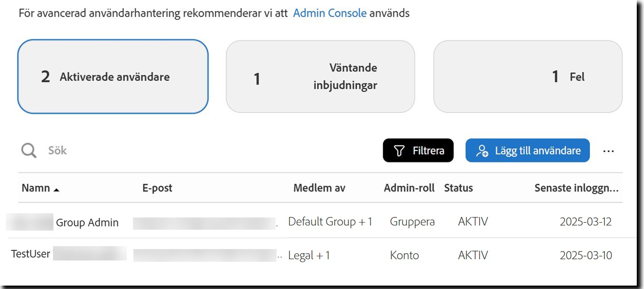Expand truncated Senaste inloggn column header
This screenshot has width=644, height=289.
click(577, 188)
